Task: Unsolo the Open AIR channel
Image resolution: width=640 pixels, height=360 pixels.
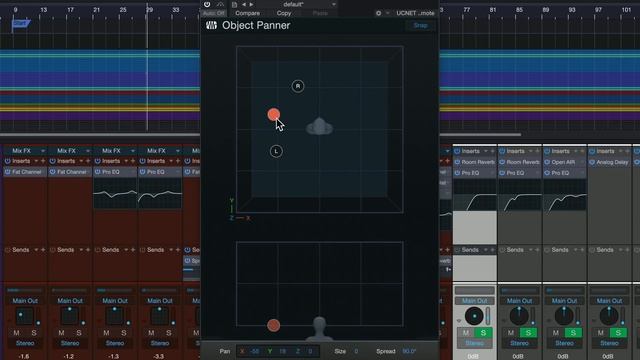Action: pos(573,333)
